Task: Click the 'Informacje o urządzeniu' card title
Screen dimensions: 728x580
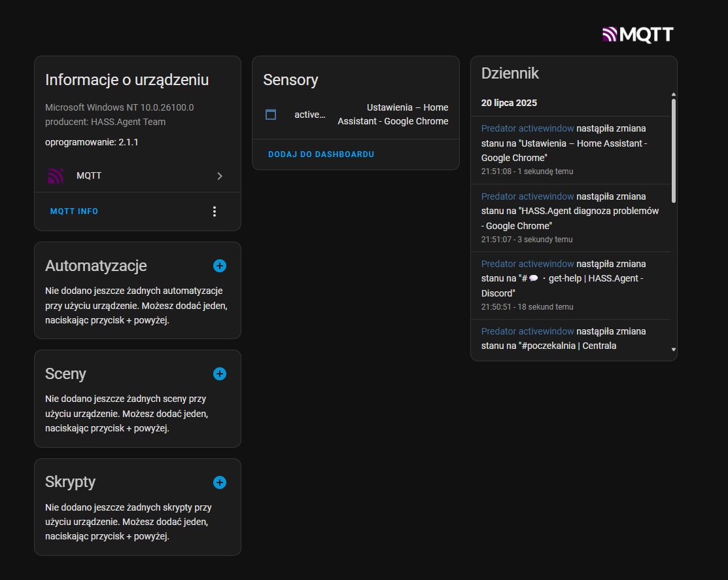Action: click(x=127, y=80)
